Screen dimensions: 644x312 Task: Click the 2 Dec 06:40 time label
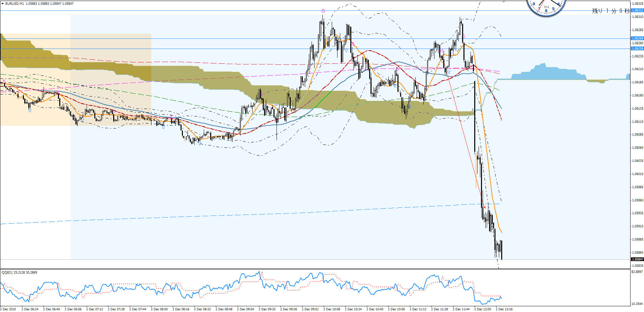(52, 309)
